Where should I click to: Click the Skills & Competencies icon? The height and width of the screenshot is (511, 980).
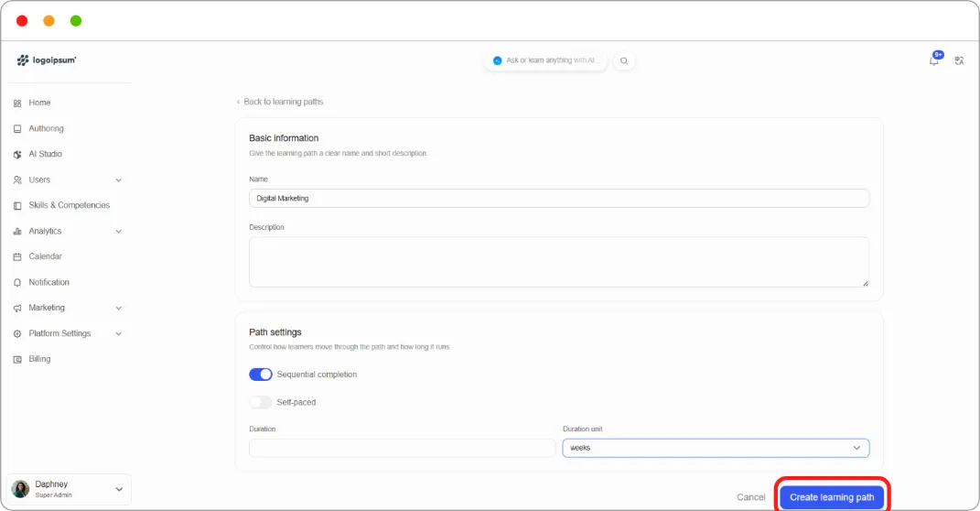pos(17,206)
